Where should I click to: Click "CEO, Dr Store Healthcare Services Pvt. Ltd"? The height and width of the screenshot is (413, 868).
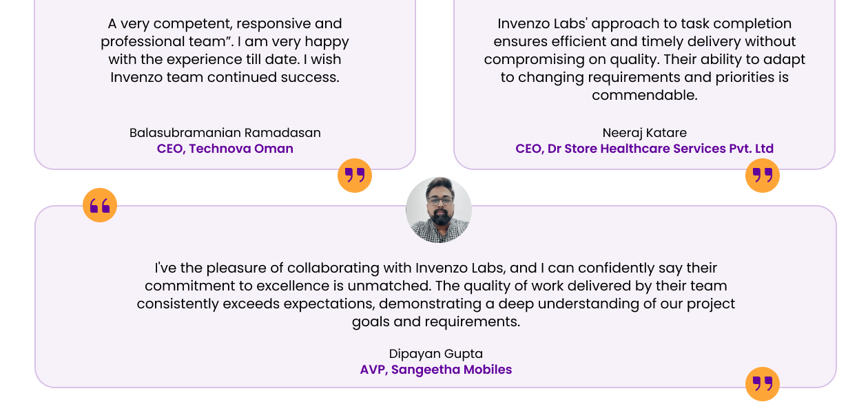point(645,149)
